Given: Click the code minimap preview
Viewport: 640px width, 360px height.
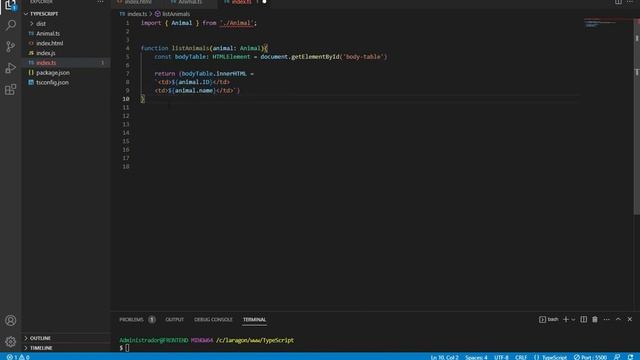Looking at the screenshot, I should click(x=600, y=23).
